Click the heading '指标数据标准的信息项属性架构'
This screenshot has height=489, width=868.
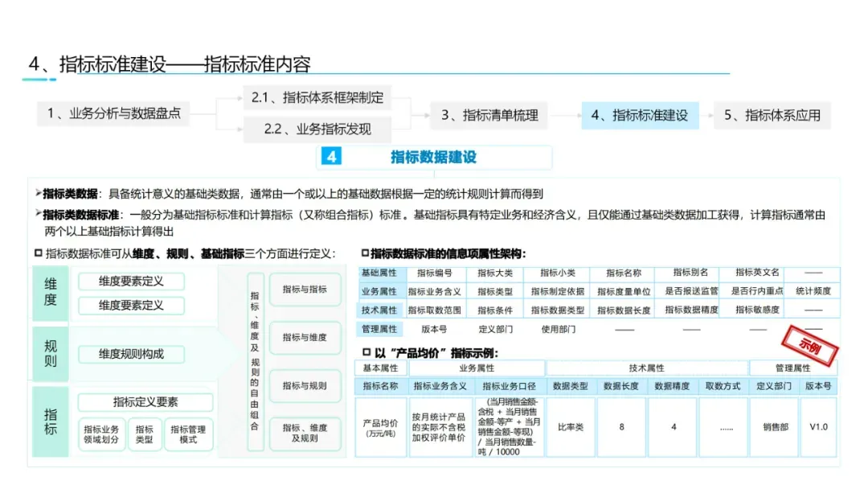click(448, 253)
